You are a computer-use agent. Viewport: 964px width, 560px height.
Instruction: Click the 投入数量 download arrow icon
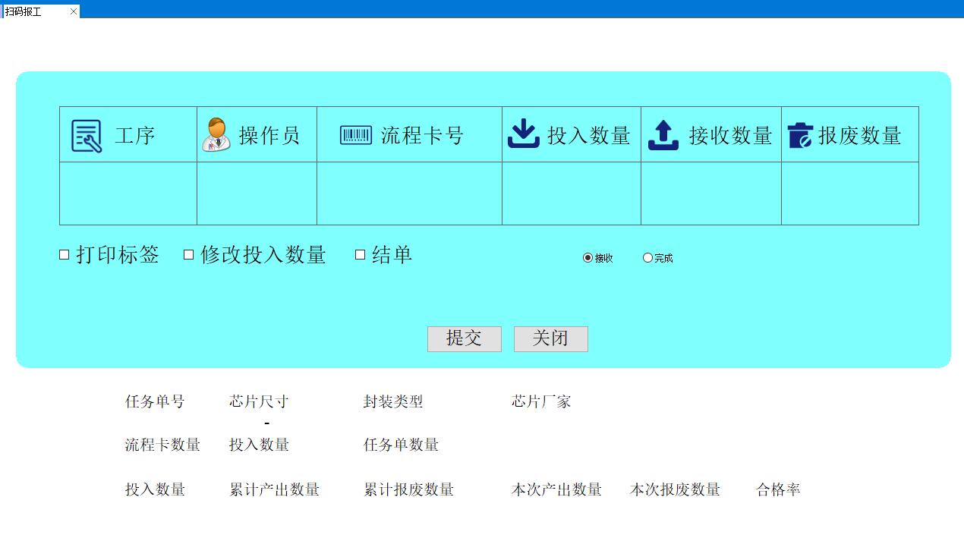523,134
